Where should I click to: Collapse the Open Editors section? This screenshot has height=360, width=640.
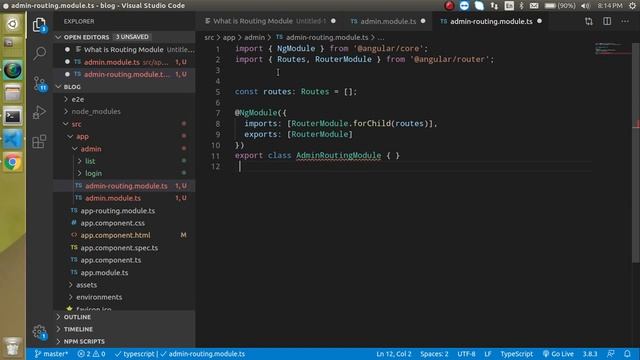click(124, 37)
